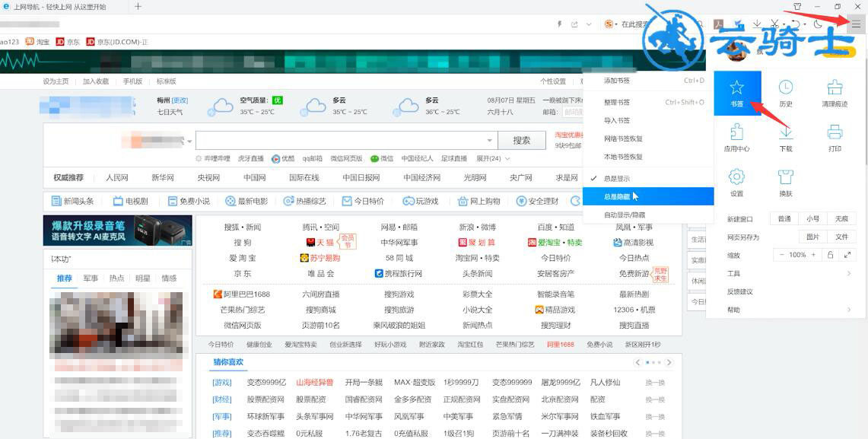Choose 添加书签 menu entry
Image resolution: width=868 pixels, height=439 pixels.
(x=647, y=81)
